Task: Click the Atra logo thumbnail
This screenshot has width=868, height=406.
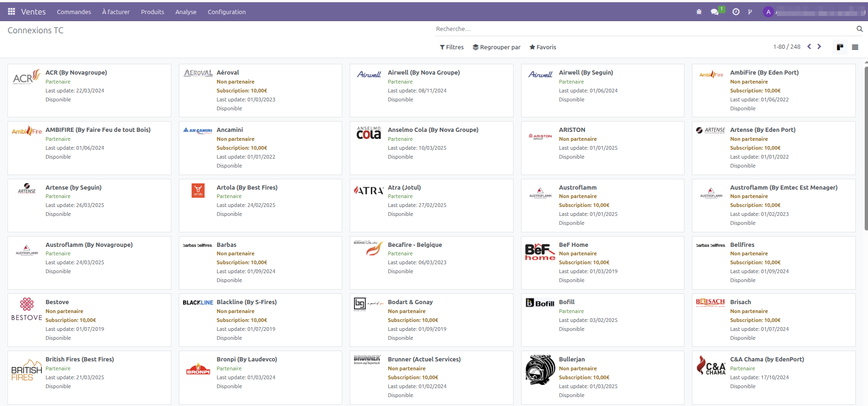Action: [x=369, y=190]
